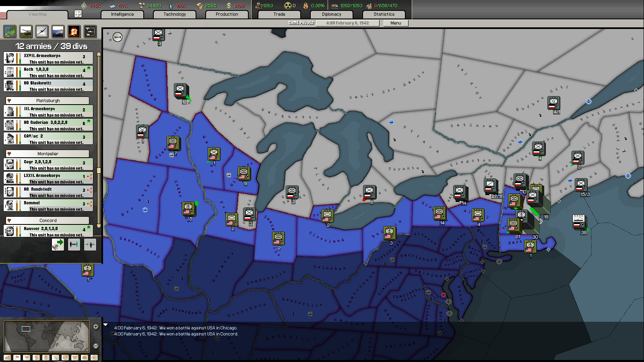Image resolution: width=644 pixels, height=362 pixels.
Task: Click the nuclear weapons count icon in top bar
Action: coord(288,5)
